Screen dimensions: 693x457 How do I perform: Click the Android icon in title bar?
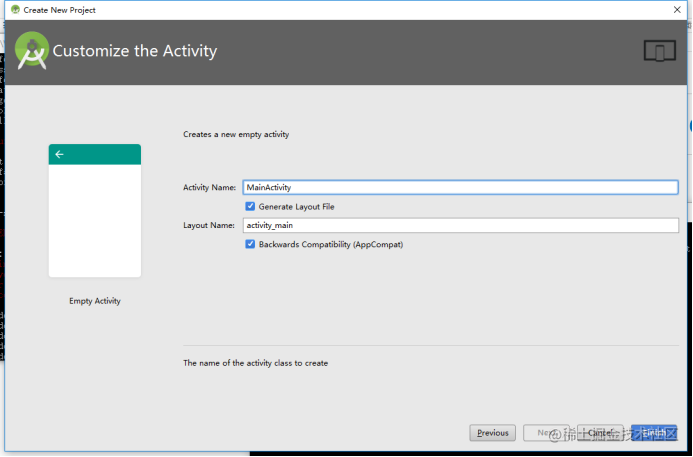click(15, 10)
